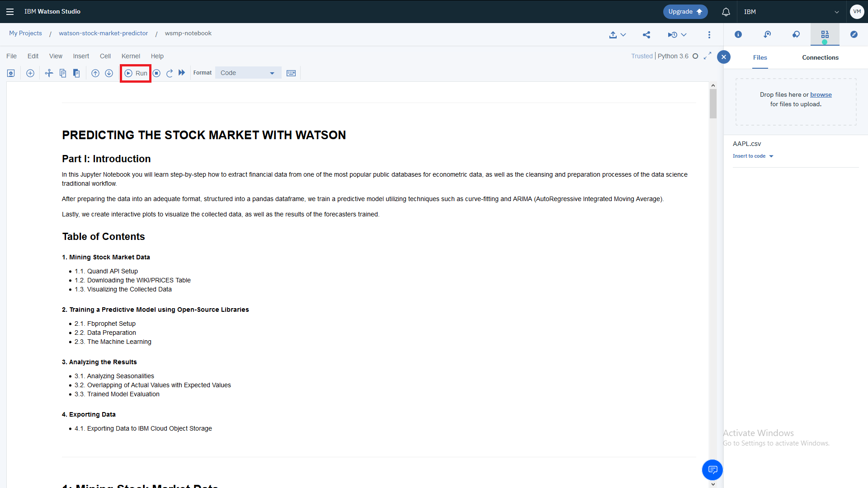Insert a cell below with the plus icon
Image resolution: width=868 pixels, height=488 pixels.
click(x=30, y=73)
